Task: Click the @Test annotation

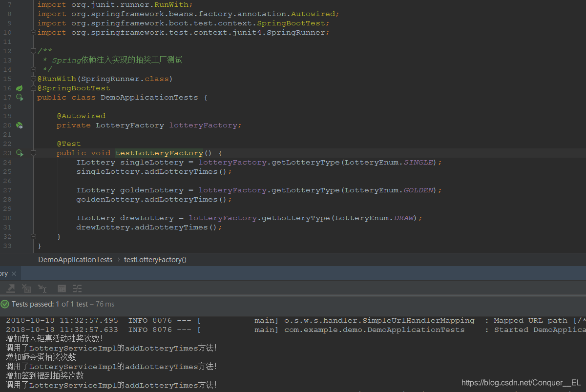Action: point(69,144)
